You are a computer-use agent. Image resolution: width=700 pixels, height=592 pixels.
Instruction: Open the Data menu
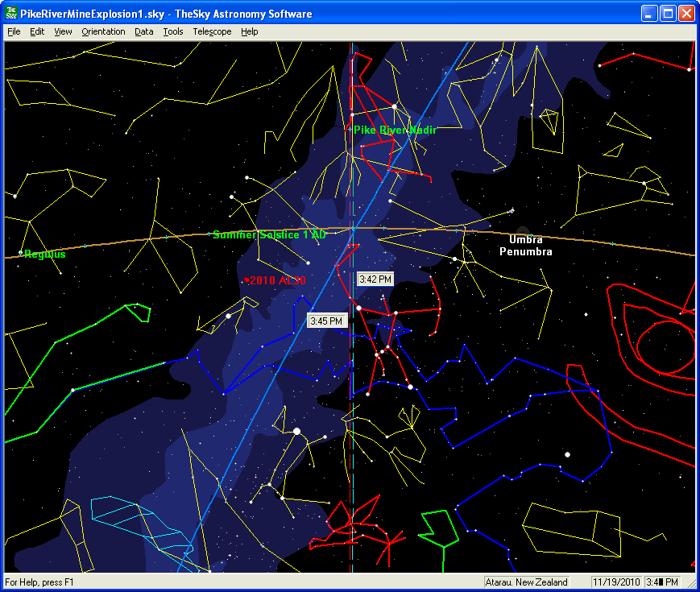click(x=143, y=31)
